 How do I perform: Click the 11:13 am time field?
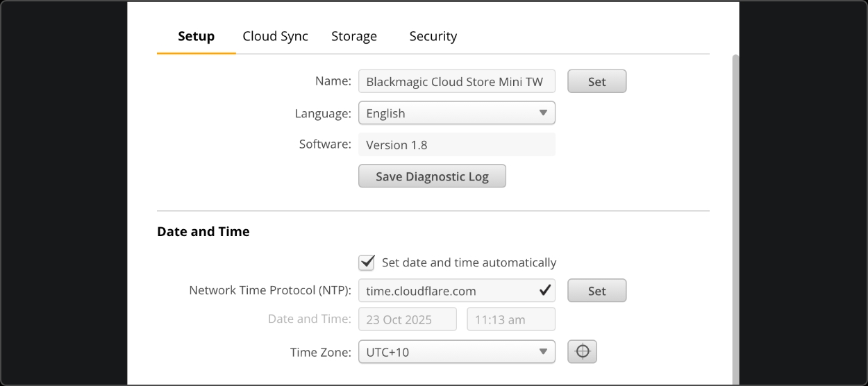tap(511, 319)
